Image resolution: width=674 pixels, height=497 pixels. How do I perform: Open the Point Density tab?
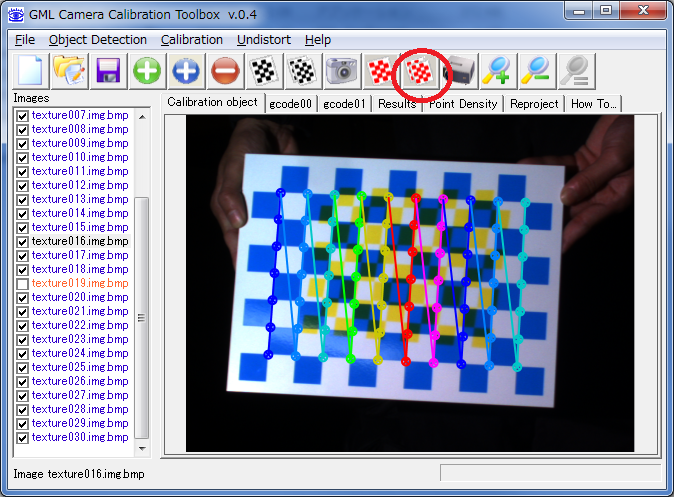pos(463,104)
